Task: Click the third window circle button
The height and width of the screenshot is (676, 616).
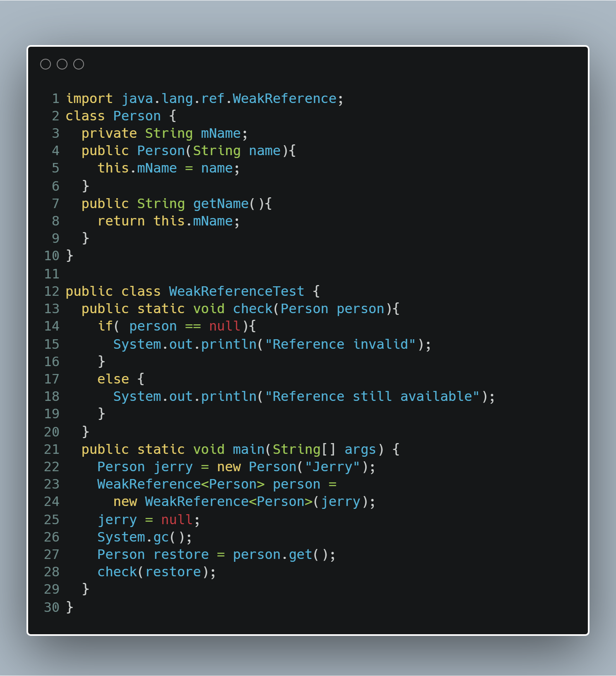Action: coord(79,64)
